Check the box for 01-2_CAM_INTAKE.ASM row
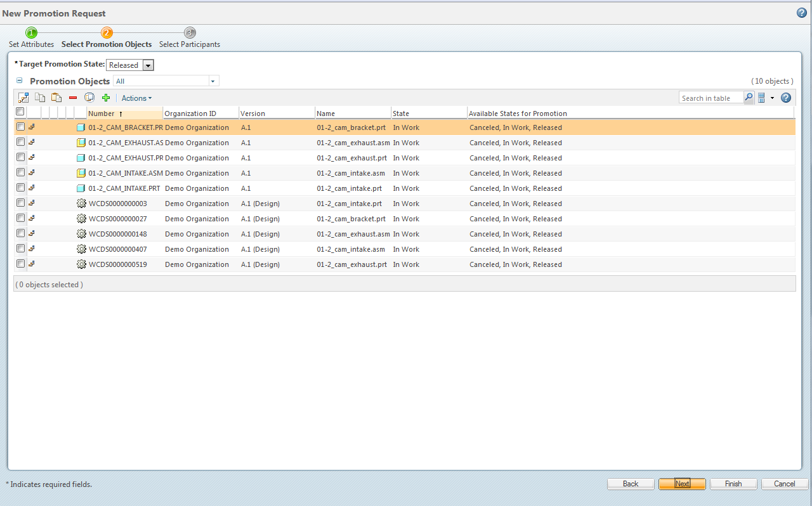This screenshot has height=506, width=812. pos(21,172)
